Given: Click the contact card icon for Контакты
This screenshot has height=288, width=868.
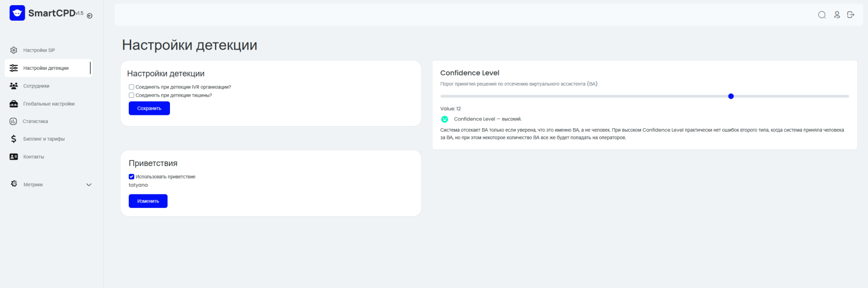Looking at the screenshot, I should (14, 157).
